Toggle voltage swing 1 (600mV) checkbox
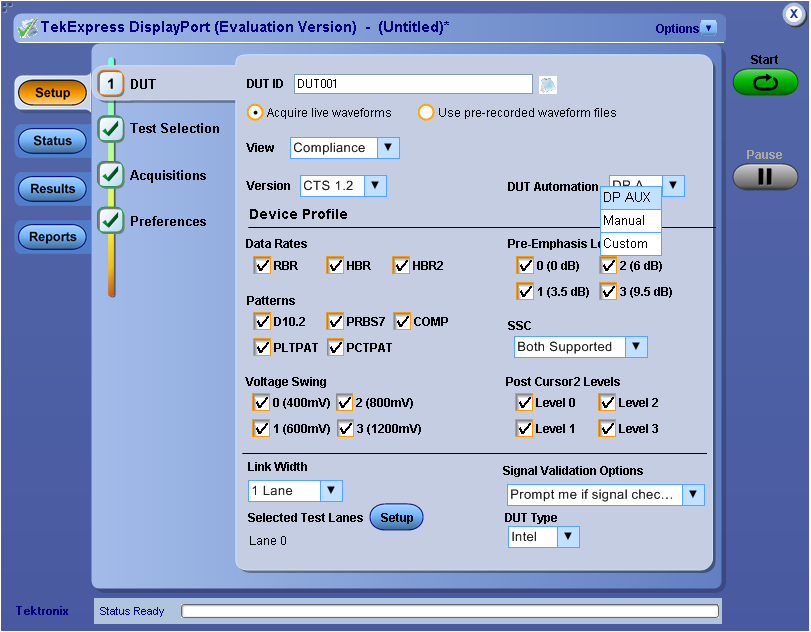811x632 pixels. click(x=261, y=428)
